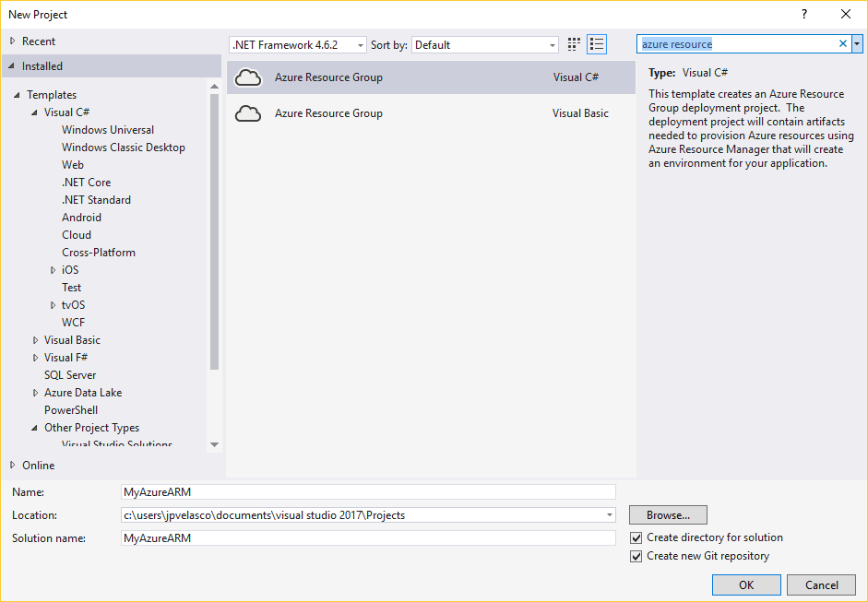Click the Cancel button
868x602 pixels.
[822, 584]
